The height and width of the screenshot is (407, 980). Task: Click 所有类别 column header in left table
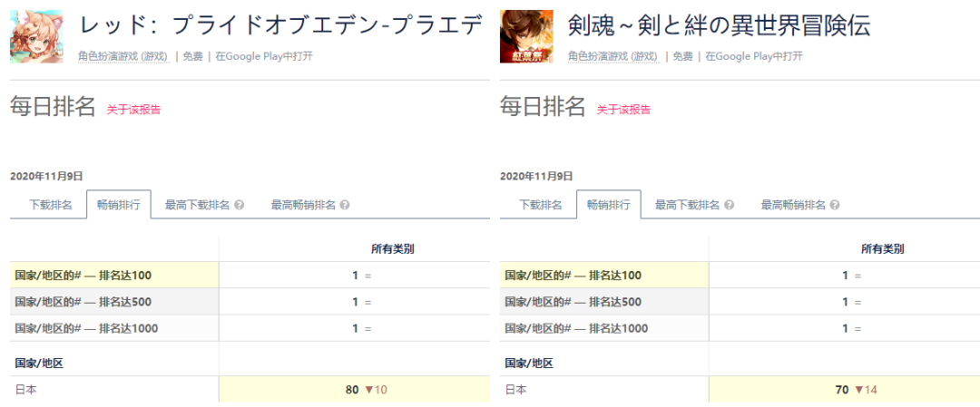tap(393, 249)
